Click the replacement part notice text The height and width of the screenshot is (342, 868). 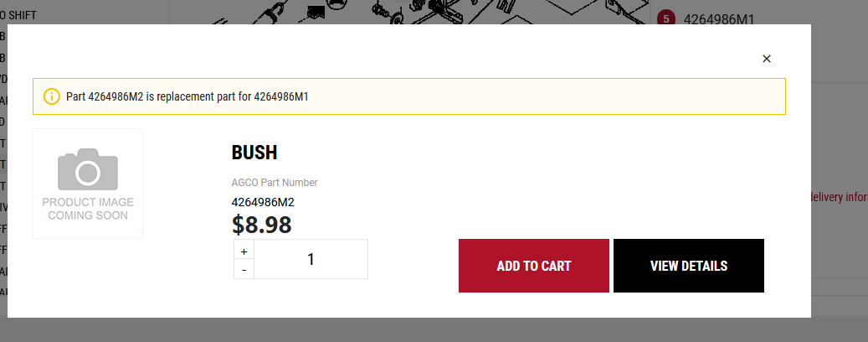(x=187, y=96)
